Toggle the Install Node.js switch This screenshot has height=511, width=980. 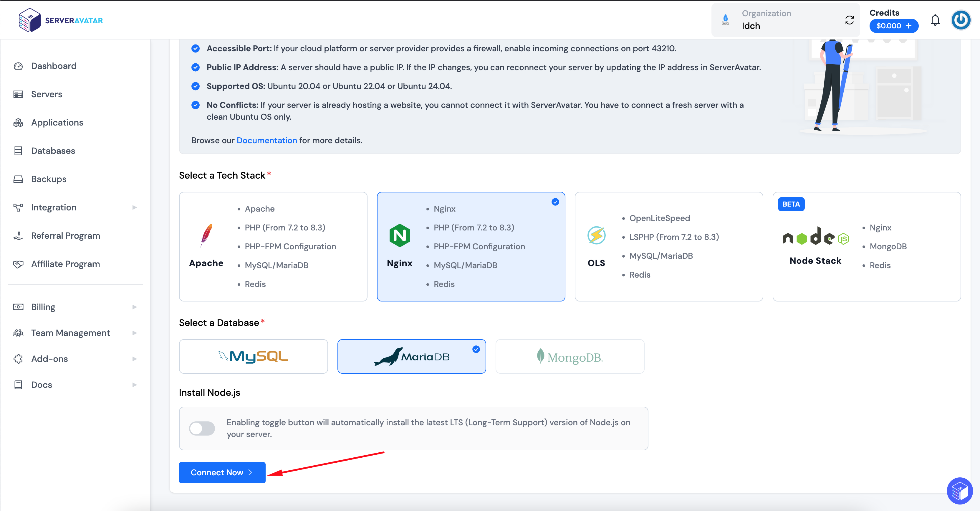point(202,428)
